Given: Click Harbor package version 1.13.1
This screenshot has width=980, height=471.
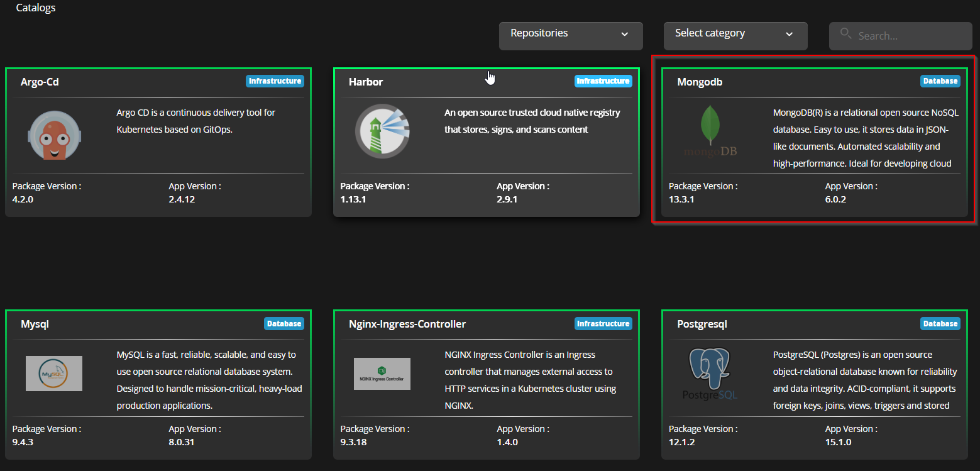Looking at the screenshot, I should click(353, 199).
